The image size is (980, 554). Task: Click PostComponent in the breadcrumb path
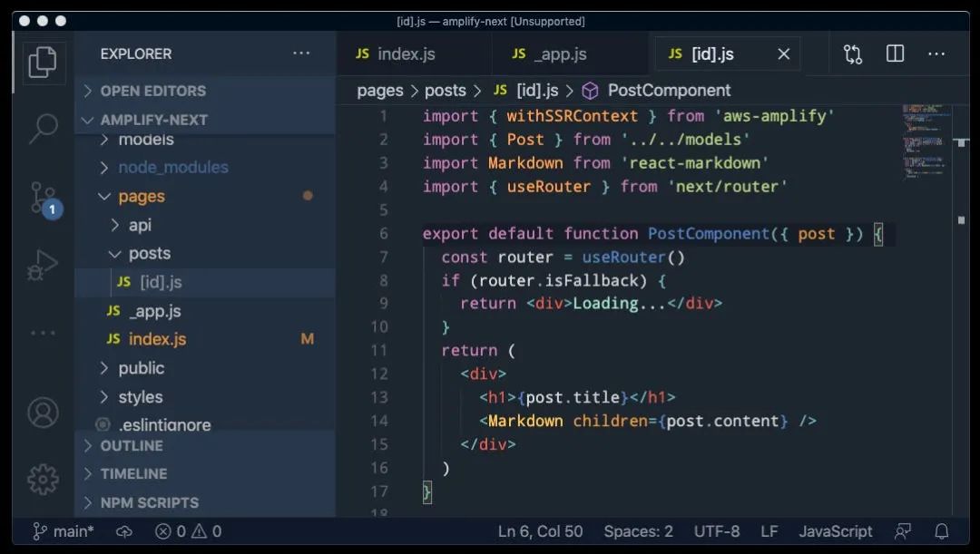[669, 92]
